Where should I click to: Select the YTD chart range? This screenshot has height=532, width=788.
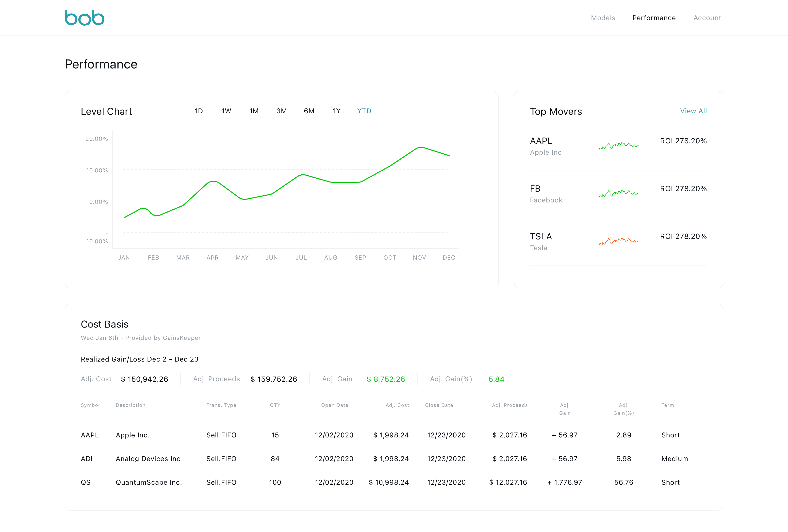364,111
